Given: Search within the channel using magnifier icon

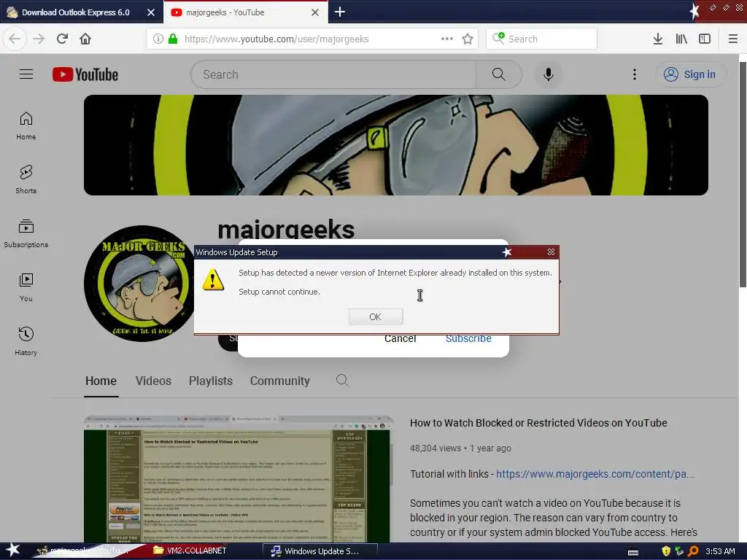Looking at the screenshot, I should 343,380.
